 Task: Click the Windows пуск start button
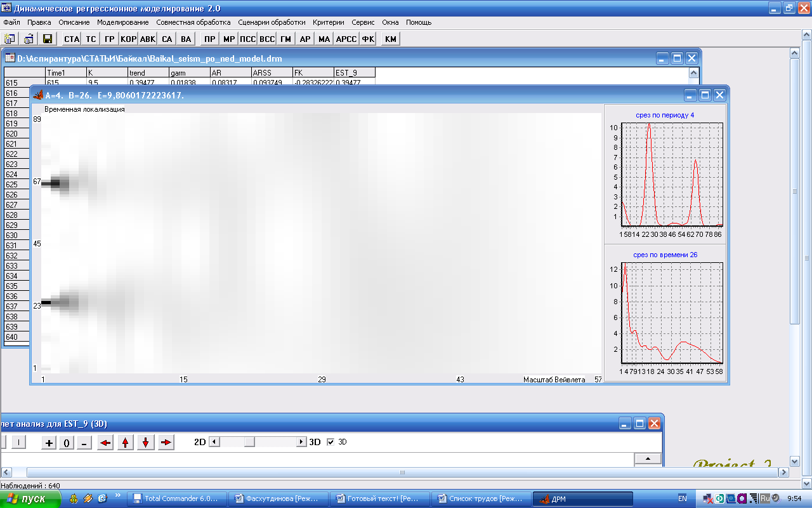pyautogui.click(x=30, y=499)
